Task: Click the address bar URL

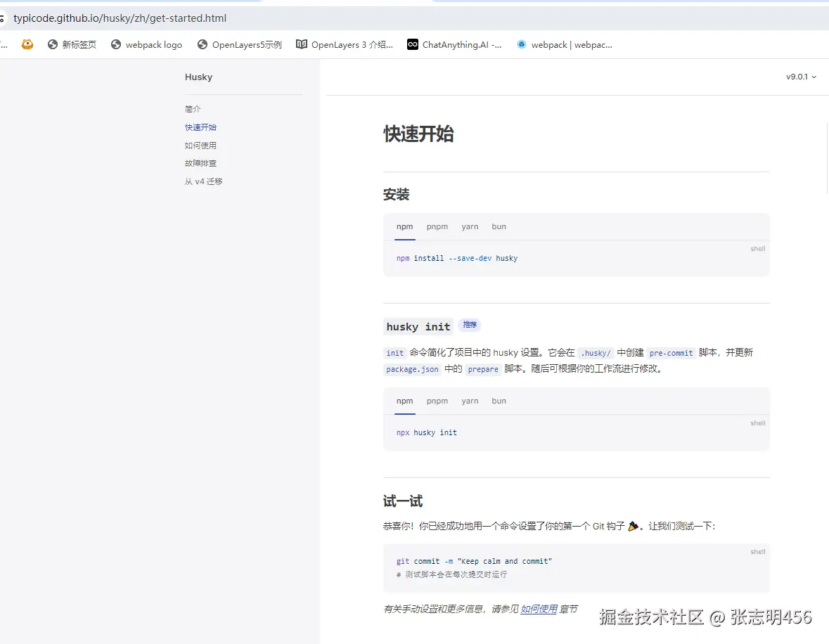Action: click(120, 18)
